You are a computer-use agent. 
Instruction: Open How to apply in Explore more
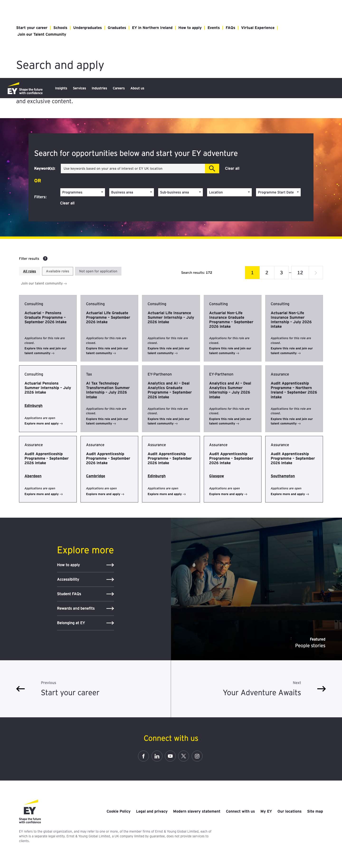click(85, 565)
